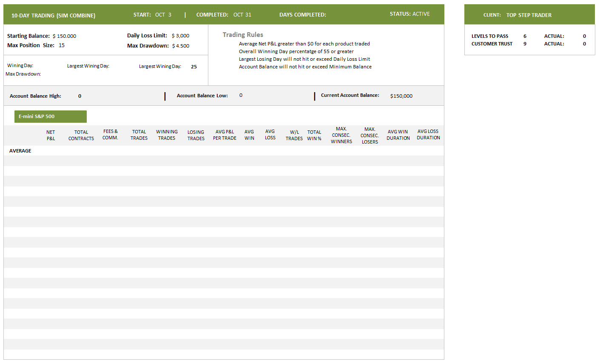Click the 'AVERAGE' row label
The width and height of the screenshot is (600, 364).
click(20, 151)
